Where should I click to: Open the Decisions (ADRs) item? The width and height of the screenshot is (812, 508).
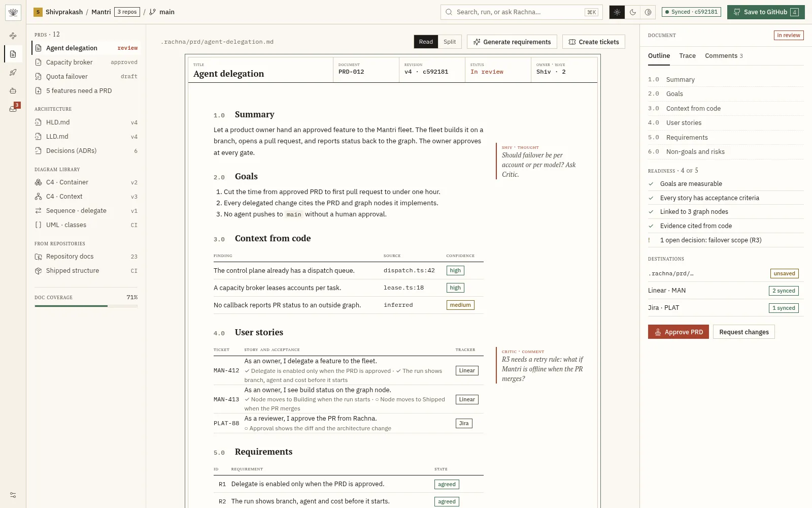pyautogui.click(x=86, y=150)
